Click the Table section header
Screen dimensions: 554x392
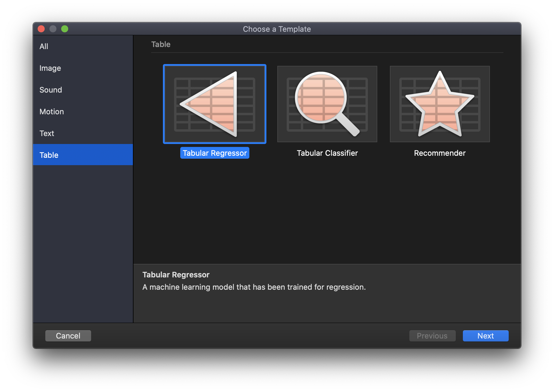[x=161, y=44]
